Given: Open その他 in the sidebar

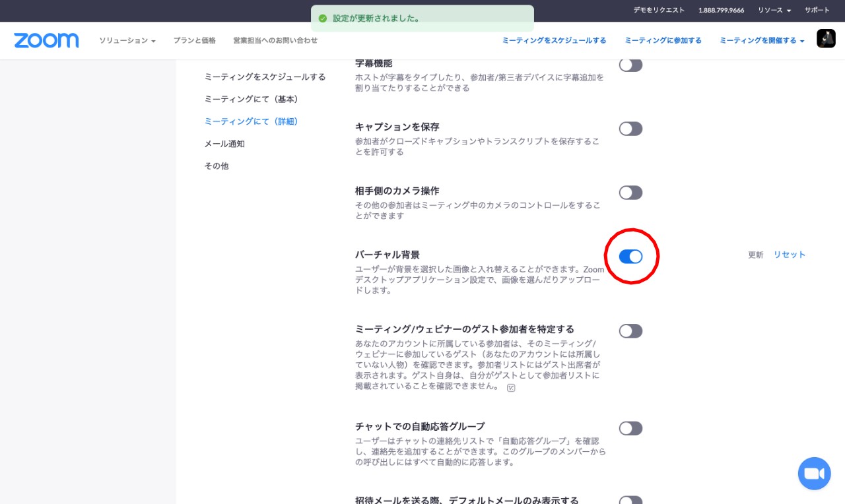Looking at the screenshot, I should 217,166.
